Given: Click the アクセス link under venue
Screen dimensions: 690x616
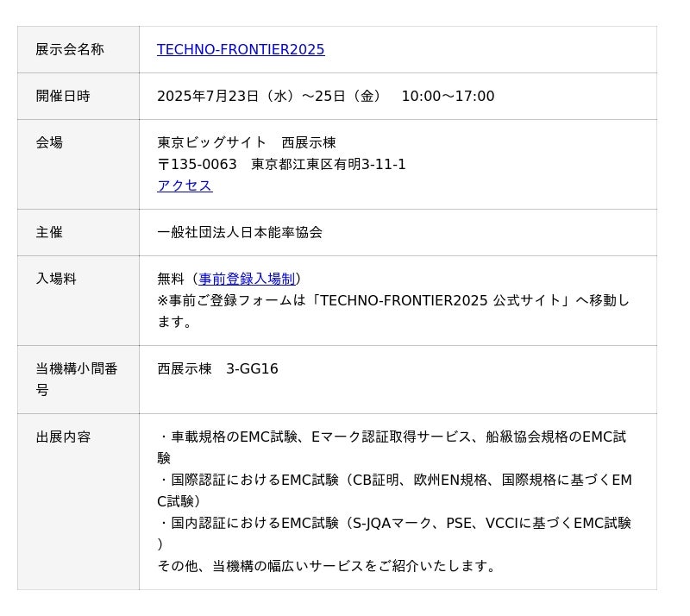Looking at the screenshot, I should pos(185,186).
